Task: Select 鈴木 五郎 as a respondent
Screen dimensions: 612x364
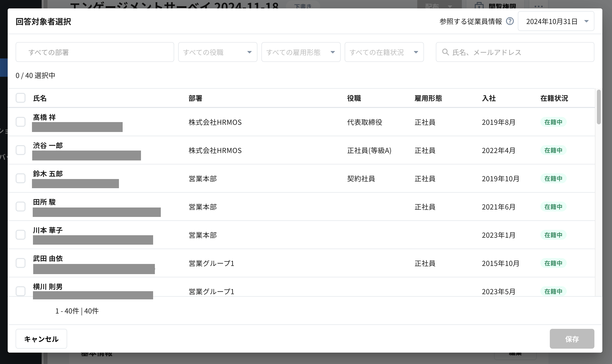Action: pyautogui.click(x=21, y=178)
